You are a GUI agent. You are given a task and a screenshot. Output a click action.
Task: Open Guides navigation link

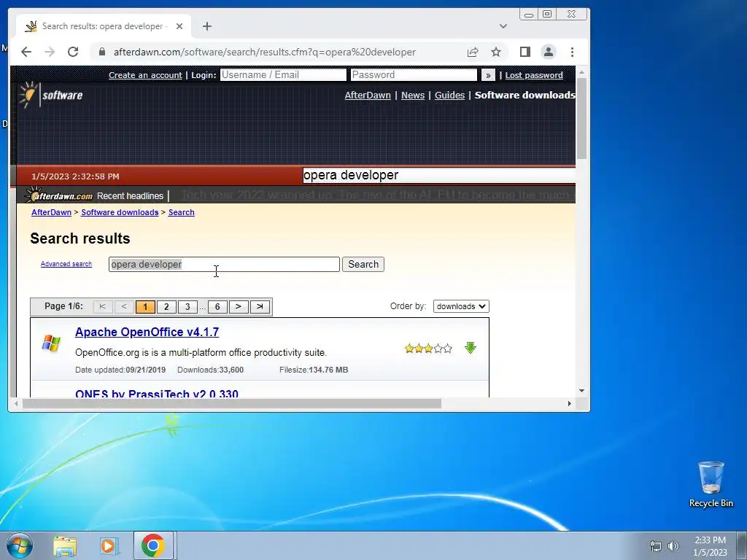point(449,96)
